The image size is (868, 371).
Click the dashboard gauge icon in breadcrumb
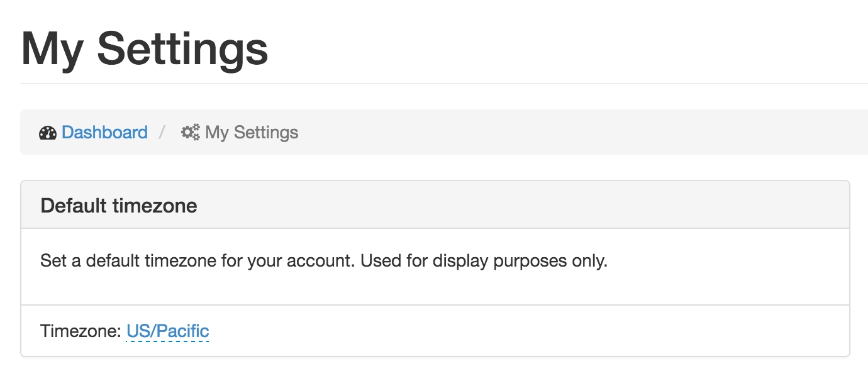pyautogui.click(x=48, y=132)
